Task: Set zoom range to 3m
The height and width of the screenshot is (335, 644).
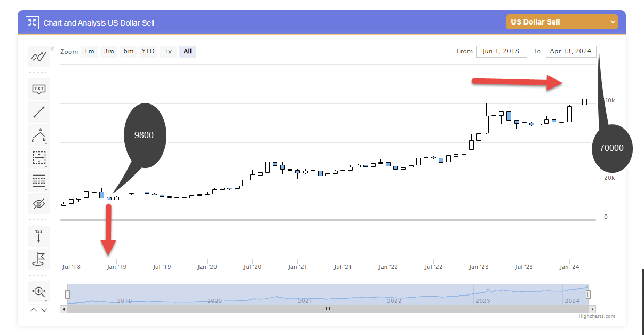Action: pyautogui.click(x=109, y=52)
